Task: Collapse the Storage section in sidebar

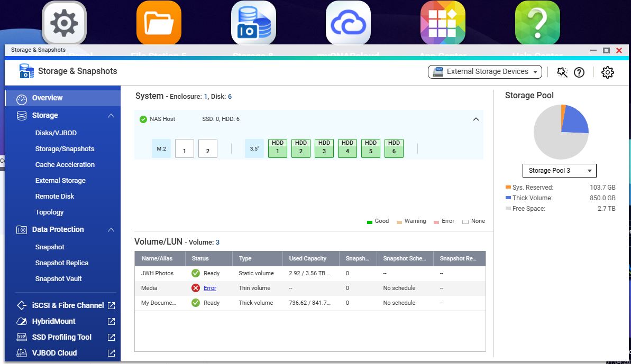Action: click(x=111, y=116)
